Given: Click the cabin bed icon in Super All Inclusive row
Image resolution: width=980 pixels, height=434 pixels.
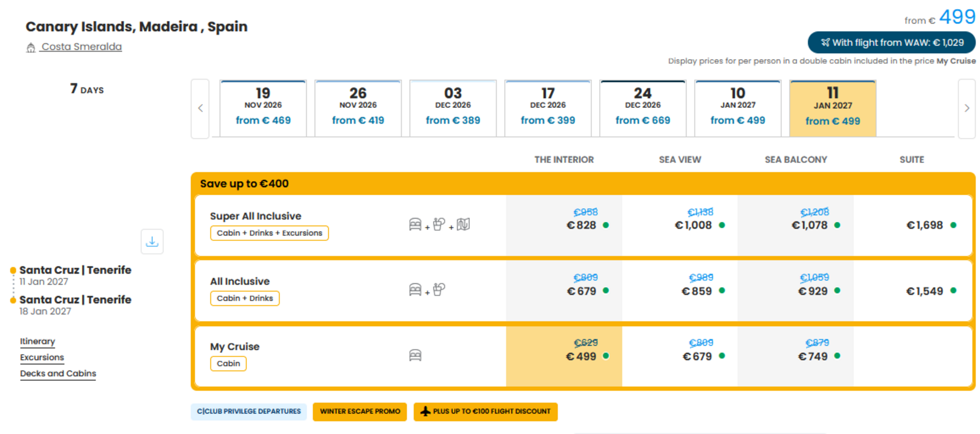Looking at the screenshot, I should [x=415, y=224].
